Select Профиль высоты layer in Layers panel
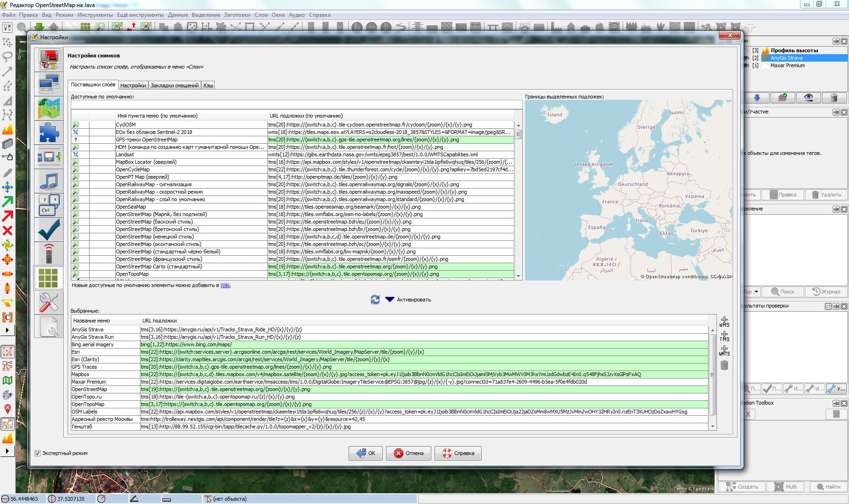 (794, 50)
